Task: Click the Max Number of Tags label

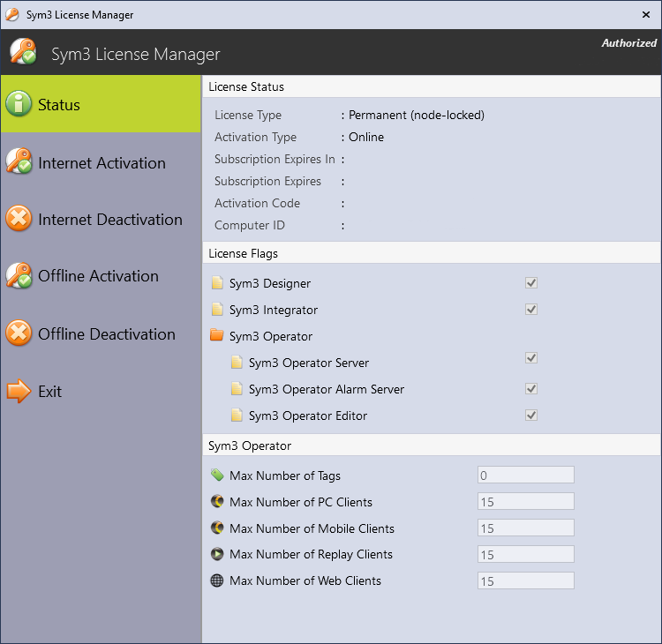Action: point(285,476)
